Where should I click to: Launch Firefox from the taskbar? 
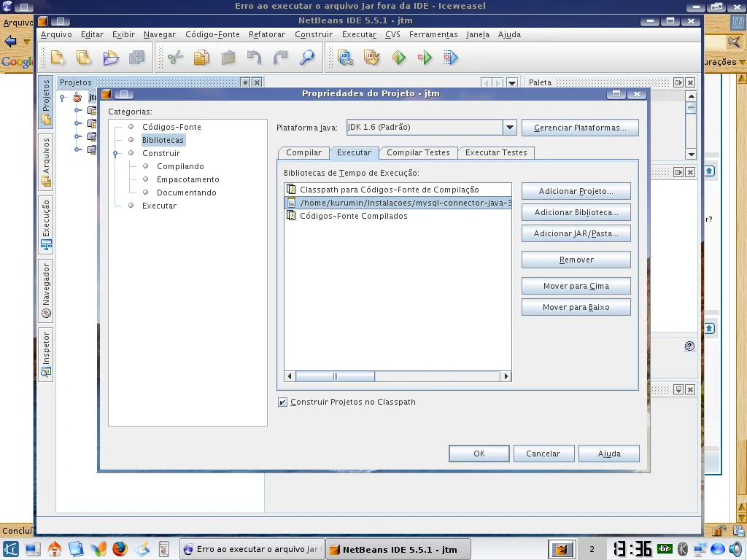(x=120, y=549)
